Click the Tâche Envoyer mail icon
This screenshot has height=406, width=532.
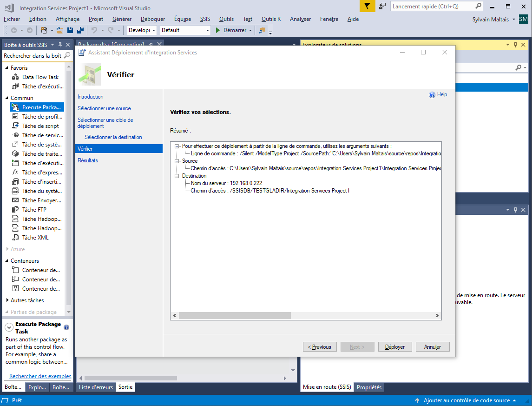pyautogui.click(x=15, y=200)
